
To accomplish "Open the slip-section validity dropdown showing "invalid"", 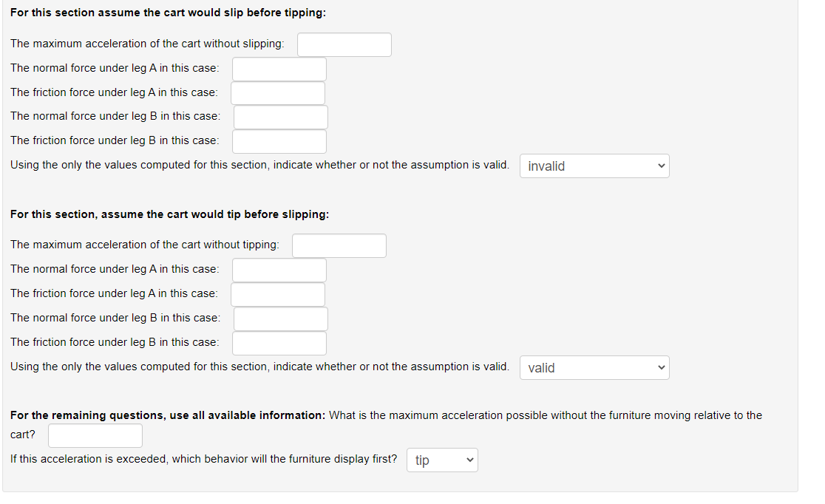I will click(x=594, y=166).
